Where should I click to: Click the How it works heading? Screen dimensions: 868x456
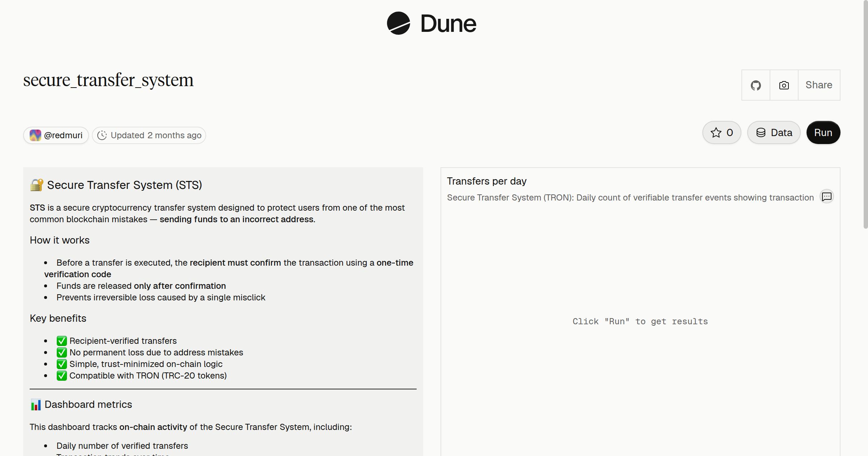click(x=60, y=240)
